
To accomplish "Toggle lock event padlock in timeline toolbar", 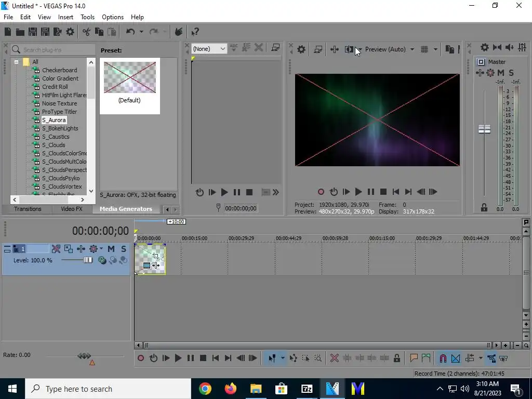I will point(396,358).
